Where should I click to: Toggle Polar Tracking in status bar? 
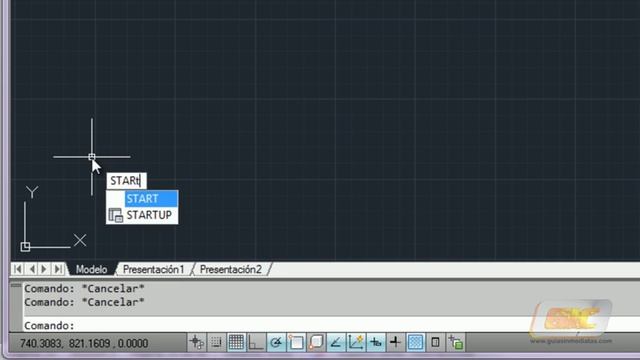276,342
